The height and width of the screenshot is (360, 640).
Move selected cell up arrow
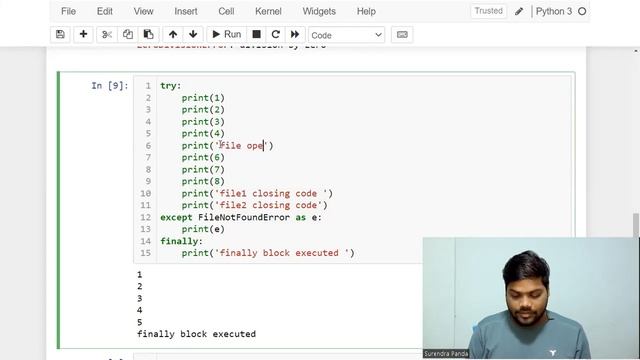173,35
